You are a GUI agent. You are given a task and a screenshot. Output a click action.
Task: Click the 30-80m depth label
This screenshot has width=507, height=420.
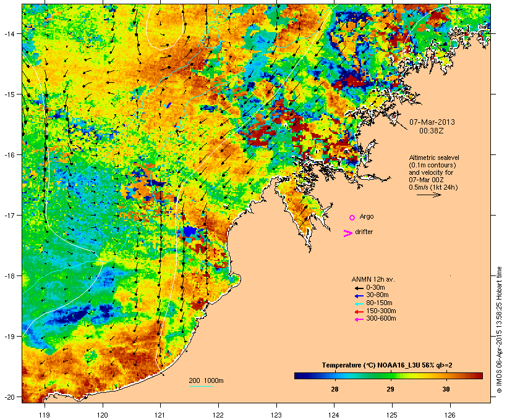[377, 295]
